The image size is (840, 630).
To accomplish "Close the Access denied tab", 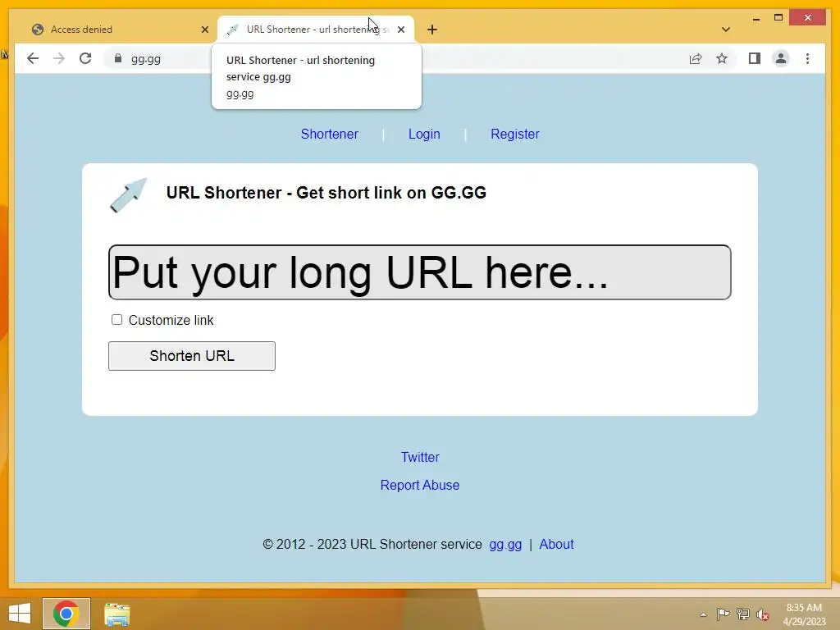I will [x=204, y=30].
